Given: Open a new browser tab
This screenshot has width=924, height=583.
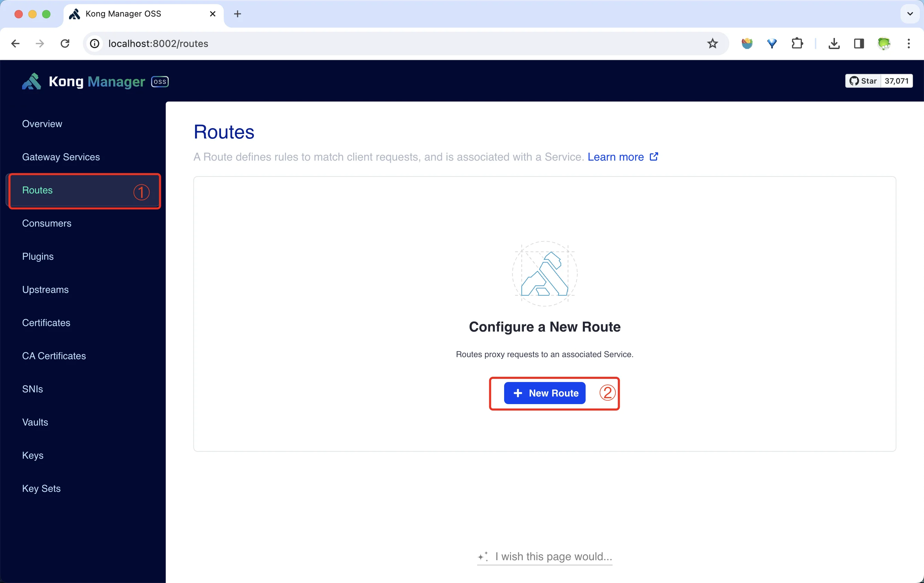Looking at the screenshot, I should click(x=238, y=14).
